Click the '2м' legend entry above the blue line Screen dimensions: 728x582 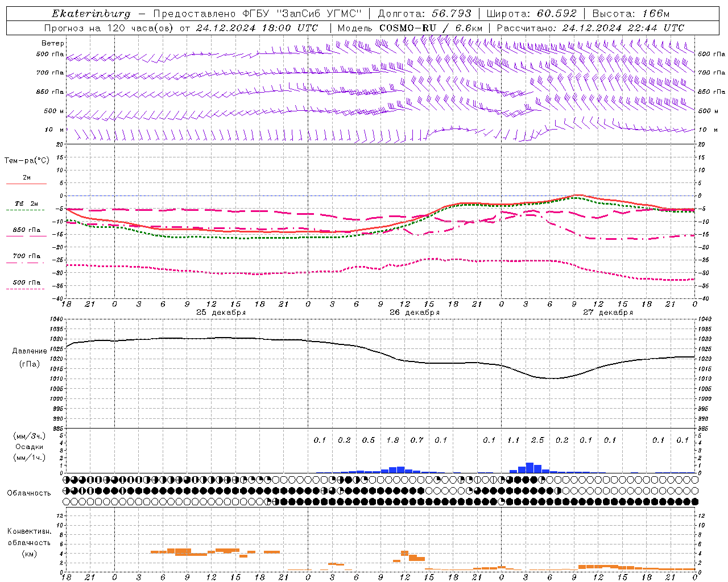[27, 178]
